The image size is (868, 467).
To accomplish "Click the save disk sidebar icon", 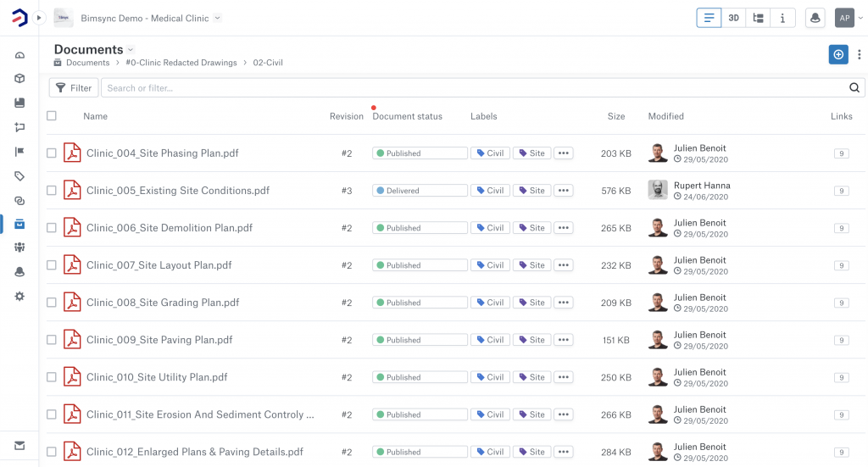I will pos(19,103).
